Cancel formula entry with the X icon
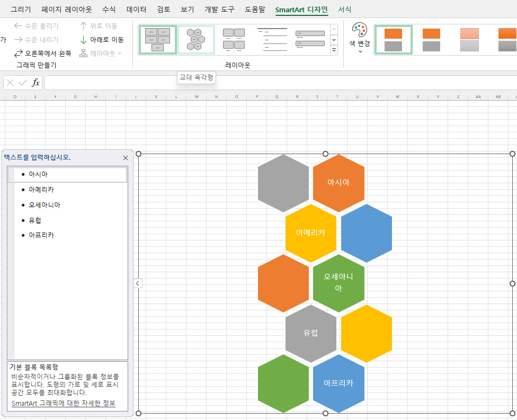 tap(10, 82)
